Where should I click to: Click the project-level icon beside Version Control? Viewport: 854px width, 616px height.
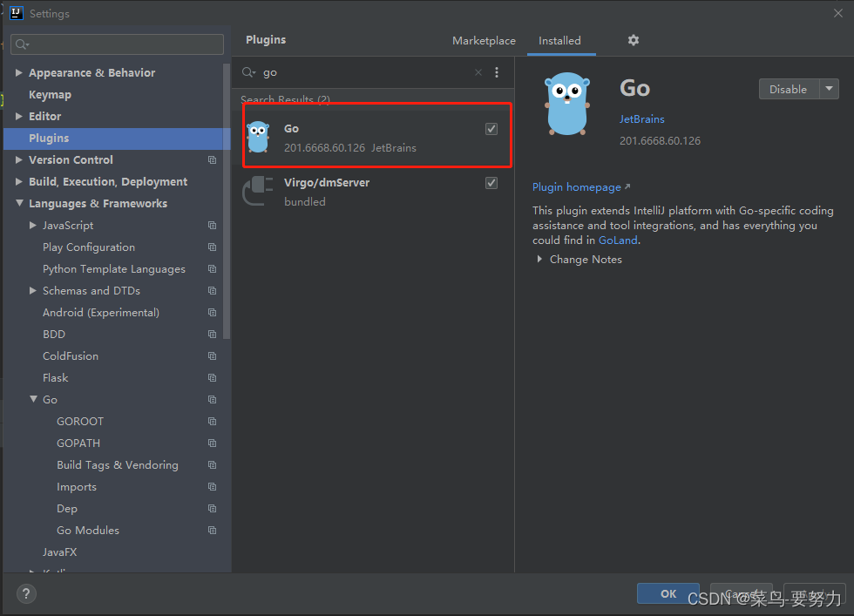213,159
